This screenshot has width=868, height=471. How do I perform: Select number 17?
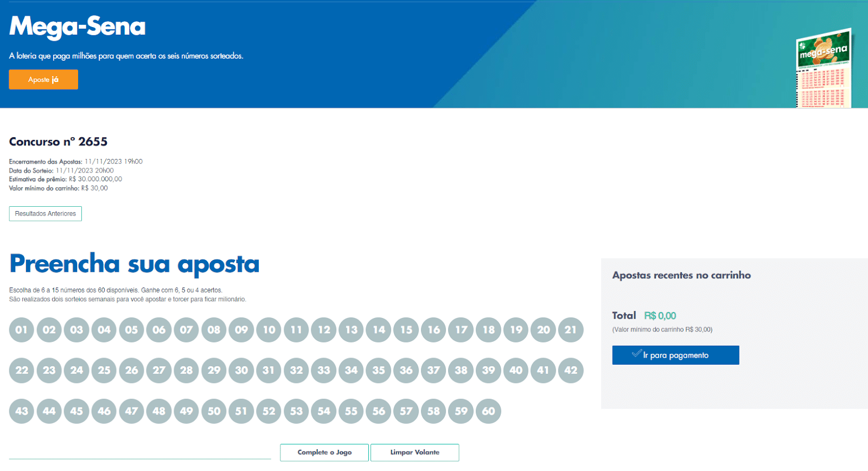point(461,330)
